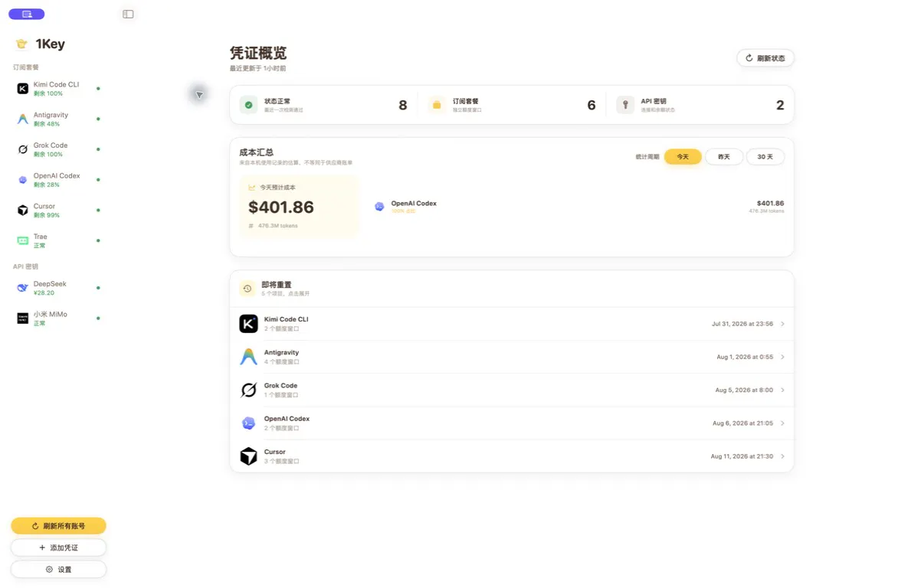911x588 pixels.
Task: Open Kimi Code CLI icon in sidebar
Action: click(x=23, y=89)
